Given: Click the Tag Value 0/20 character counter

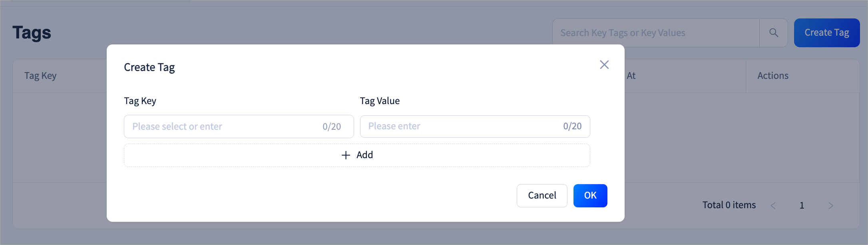Looking at the screenshot, I should (572, 127).
